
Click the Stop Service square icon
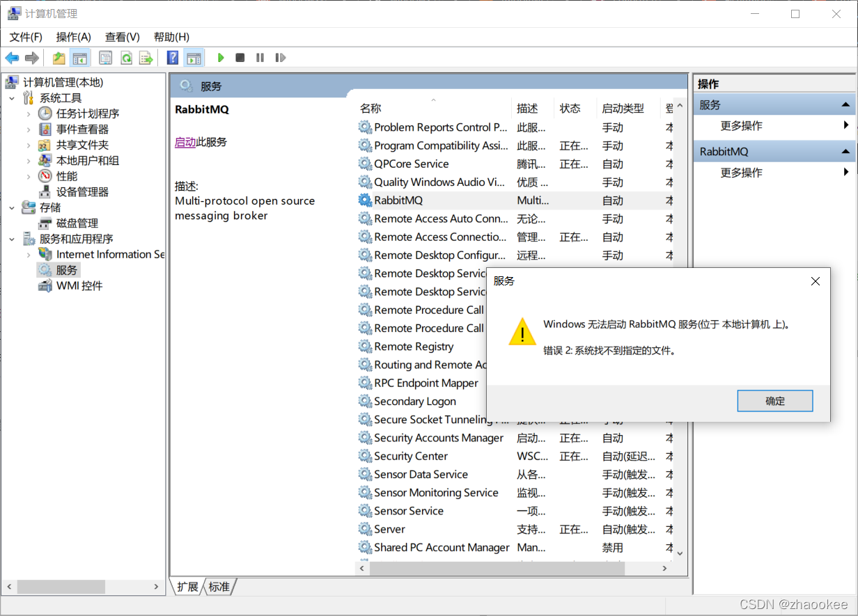coord(240,58)
